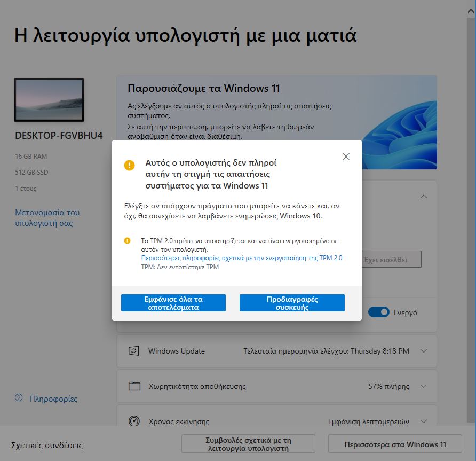
Task: Open the TPM 2.0 activation information link
Action: (242, 258)
